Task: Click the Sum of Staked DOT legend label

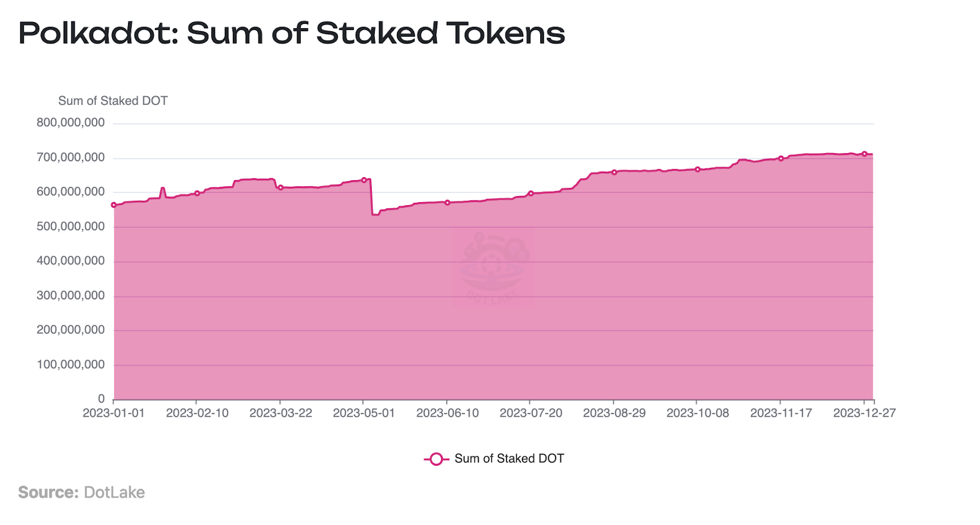Action: click(509, 459)
